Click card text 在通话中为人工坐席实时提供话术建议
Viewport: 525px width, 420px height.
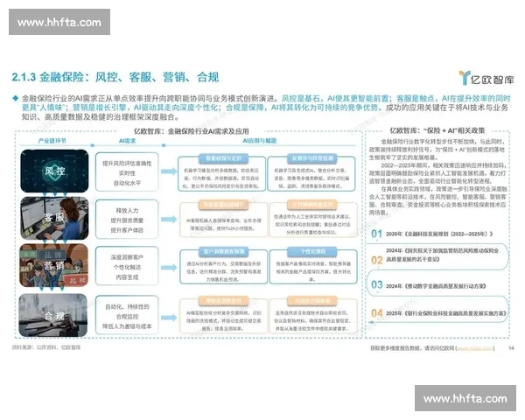coord(312,224)
